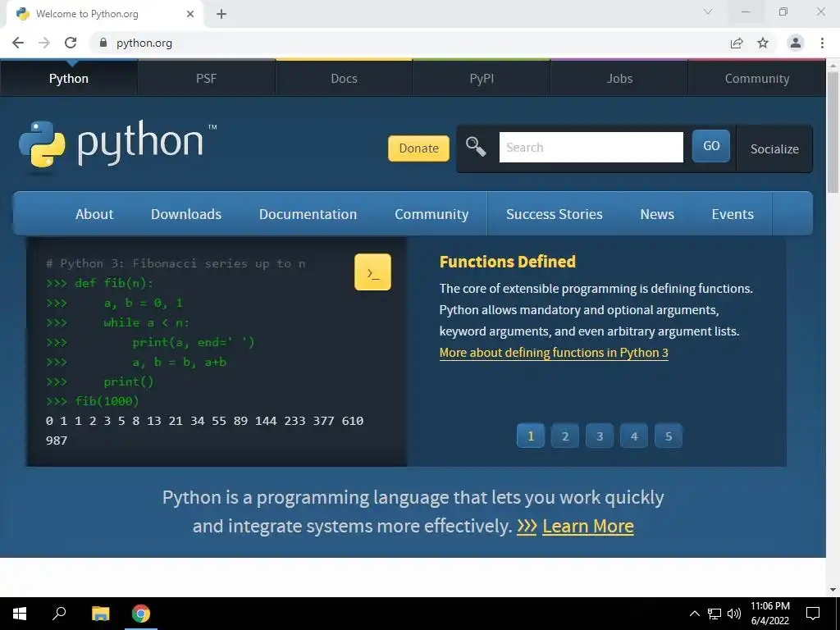Click the taskbar clock showing 11:06 PM

point(769,614)
